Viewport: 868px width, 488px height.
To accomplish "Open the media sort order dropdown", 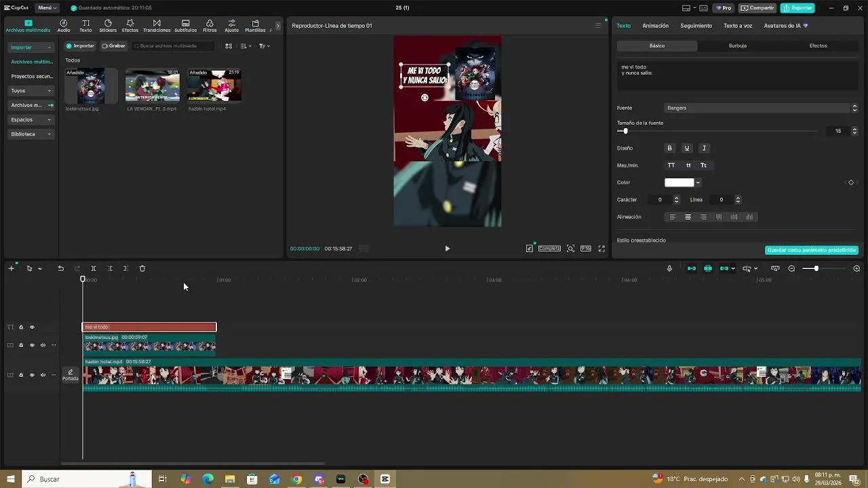I will 245,46.
